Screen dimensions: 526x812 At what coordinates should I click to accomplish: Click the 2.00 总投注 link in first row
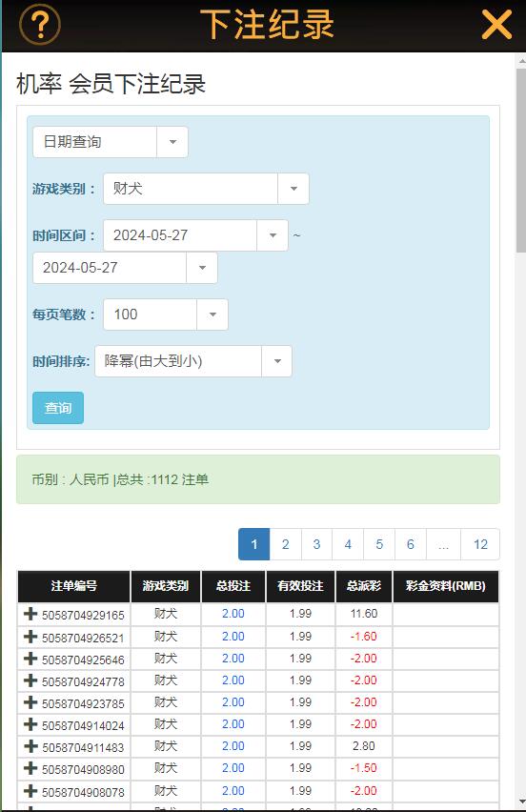[x=233, y=614]
